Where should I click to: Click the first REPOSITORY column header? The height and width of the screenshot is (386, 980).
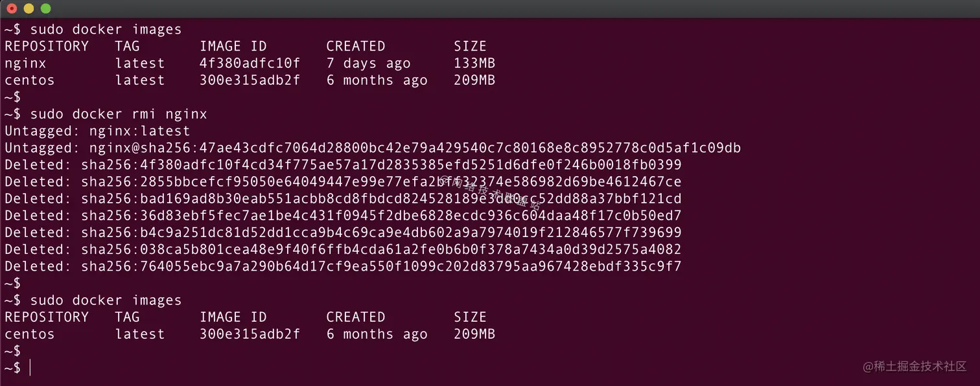coord(47,46)
